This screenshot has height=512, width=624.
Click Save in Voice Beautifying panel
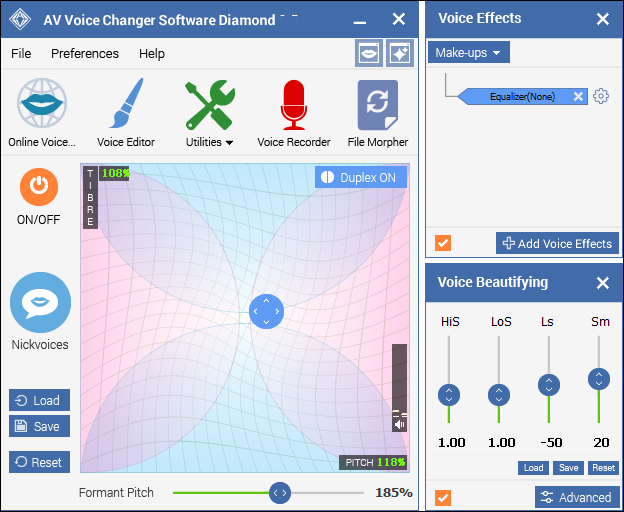568,468
